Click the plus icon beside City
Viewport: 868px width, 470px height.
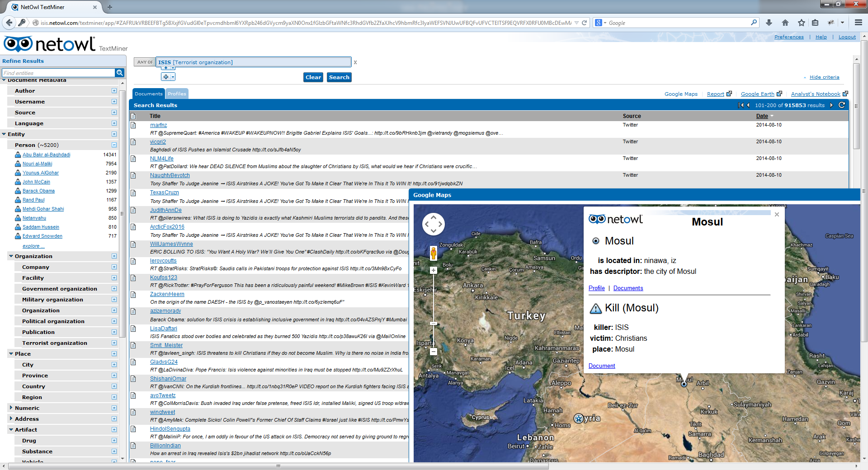[114, 365]
